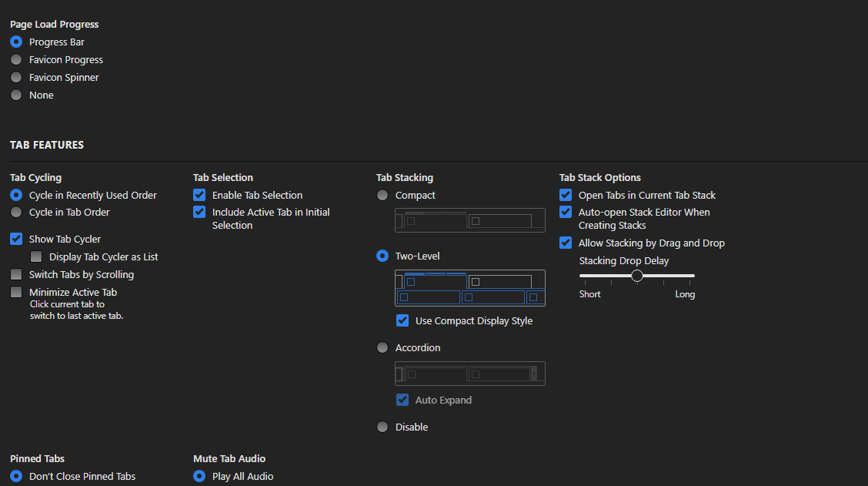
Task: Select the Favicon Spinner option
Action: pyautogui.click(x=16, y=78)
